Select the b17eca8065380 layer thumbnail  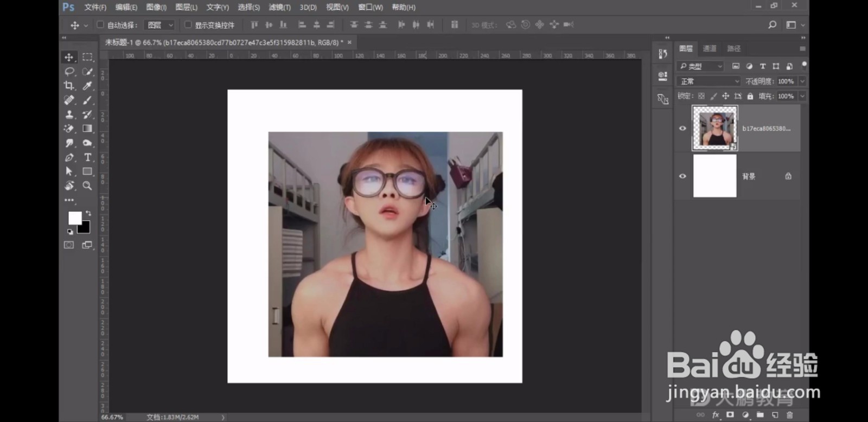point(714,129)
